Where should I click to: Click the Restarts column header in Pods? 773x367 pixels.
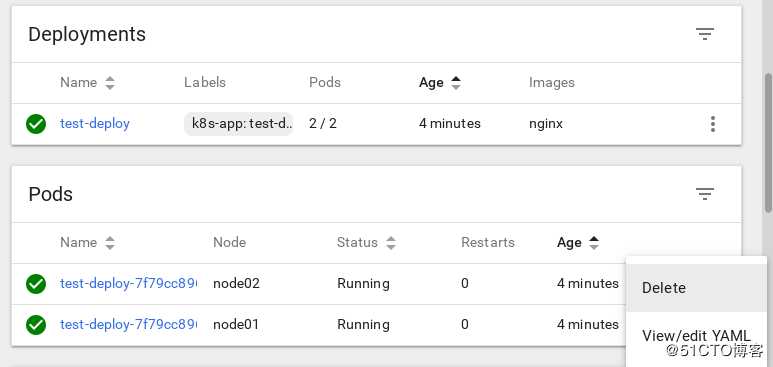click(488, 242)
